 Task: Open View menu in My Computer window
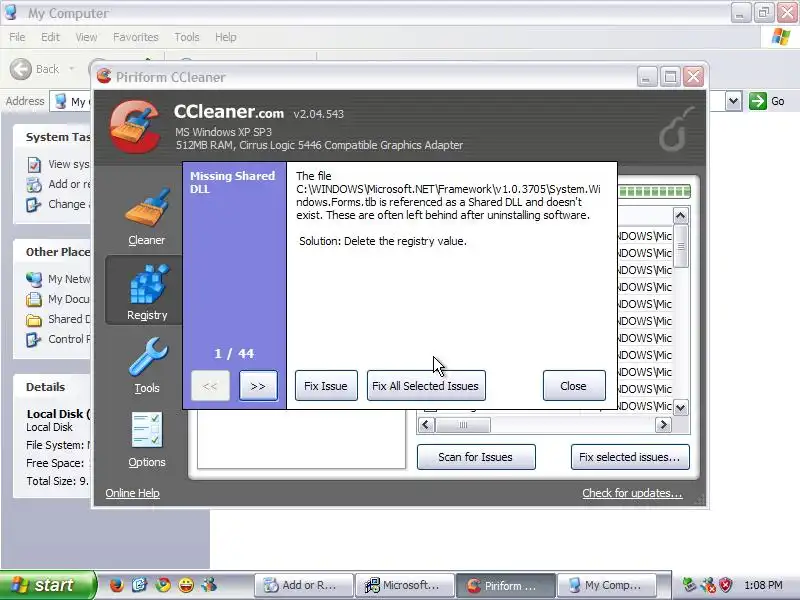(86, 37)
